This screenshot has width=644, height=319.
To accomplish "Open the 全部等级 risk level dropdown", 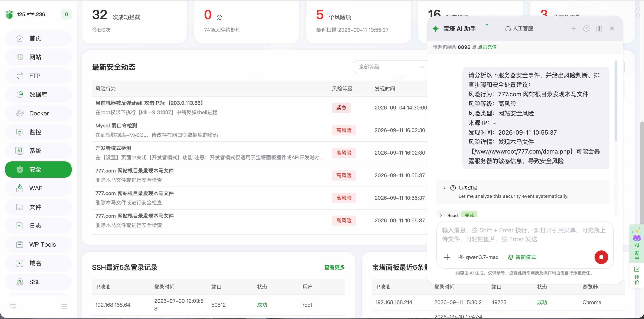I will [391, 67].
